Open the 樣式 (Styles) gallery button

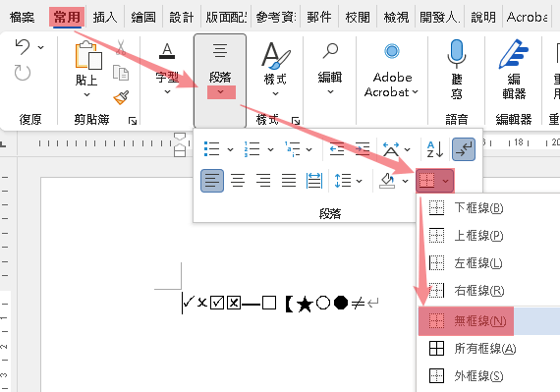(275, 68)
